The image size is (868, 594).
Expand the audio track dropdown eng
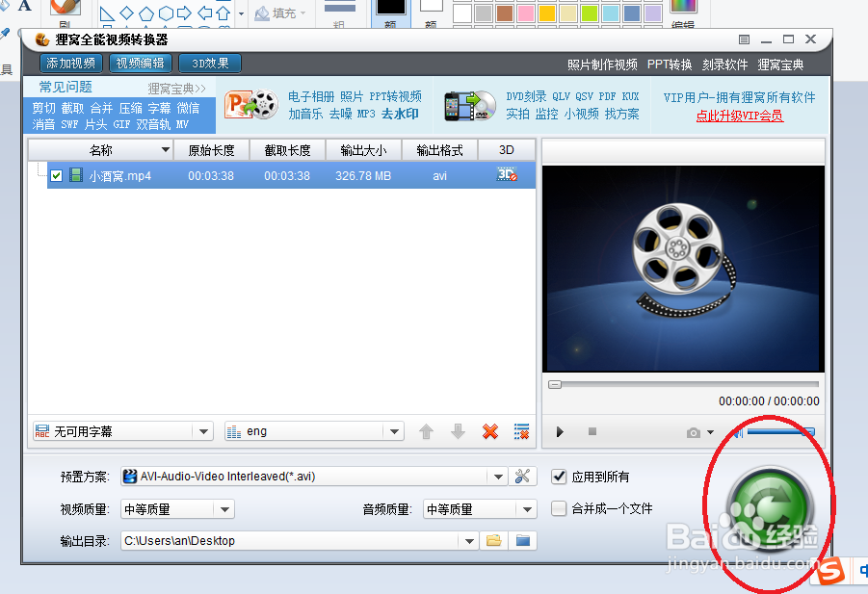pyautogui.click(x=394, y=431)
